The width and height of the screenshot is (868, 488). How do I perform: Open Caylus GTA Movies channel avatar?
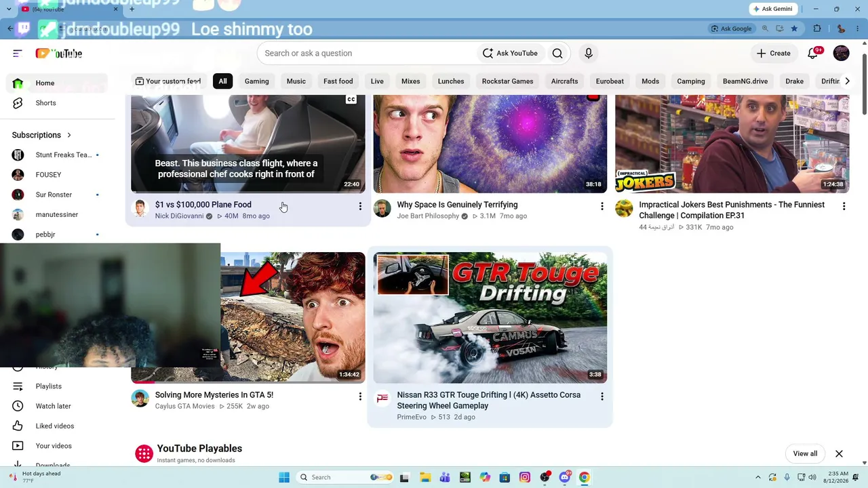pyautogui.click(x=140, y=399)
